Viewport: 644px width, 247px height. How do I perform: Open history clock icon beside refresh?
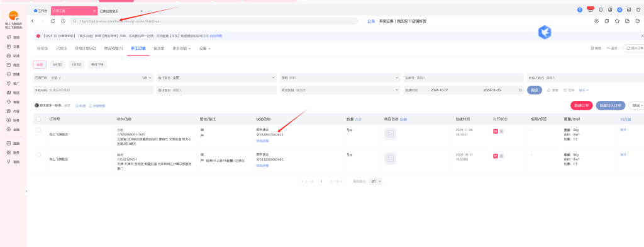(63, 21)
